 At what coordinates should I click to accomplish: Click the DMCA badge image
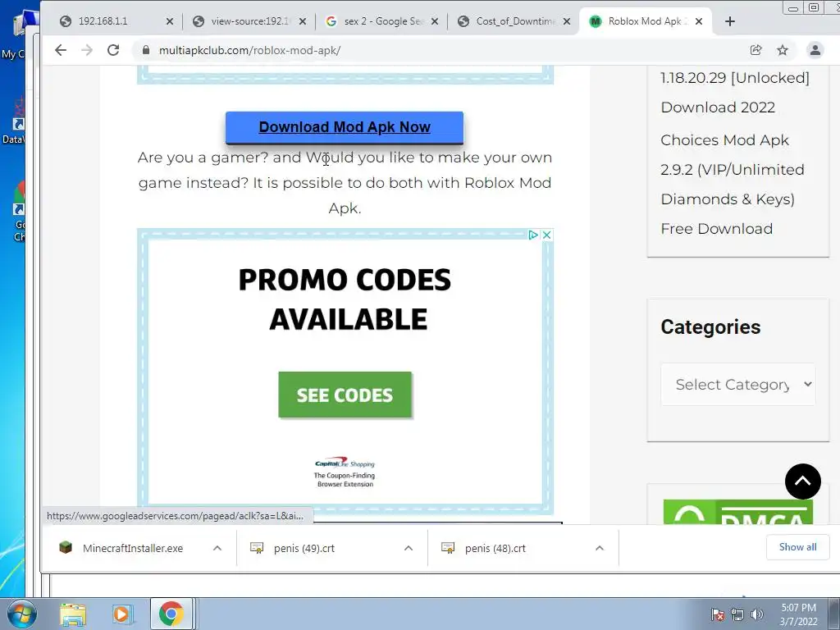pos(737,512)
